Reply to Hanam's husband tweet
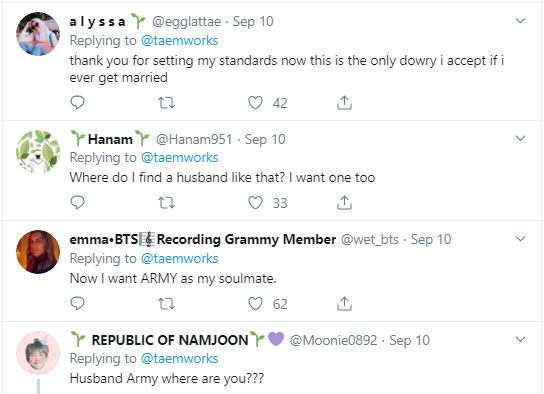Screen dimensions: 544x394 click(x=77, y=203)
